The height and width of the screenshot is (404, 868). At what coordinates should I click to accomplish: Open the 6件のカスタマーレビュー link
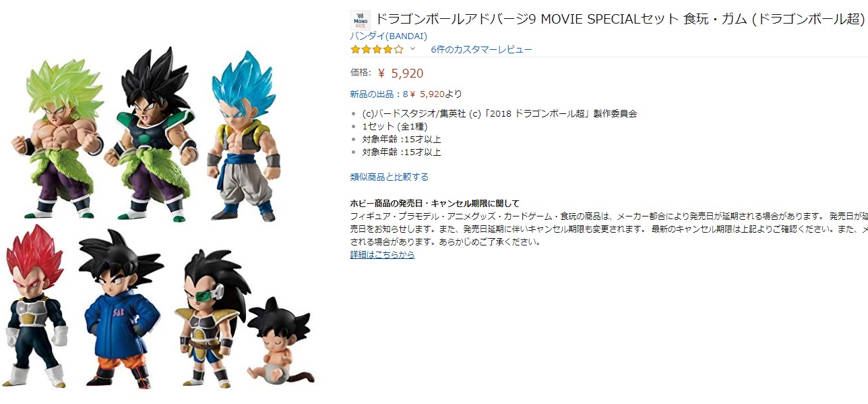click(x=481, y=49)
